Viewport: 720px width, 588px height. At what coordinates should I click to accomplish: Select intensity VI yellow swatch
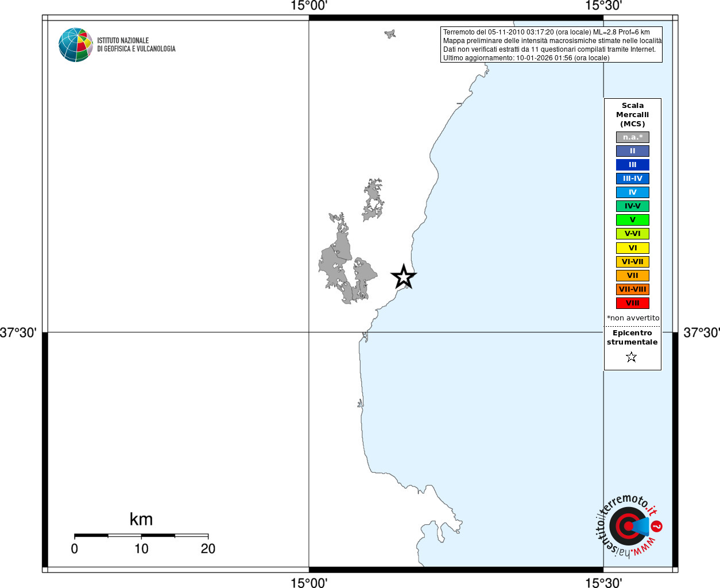click(x=633, y=248)
